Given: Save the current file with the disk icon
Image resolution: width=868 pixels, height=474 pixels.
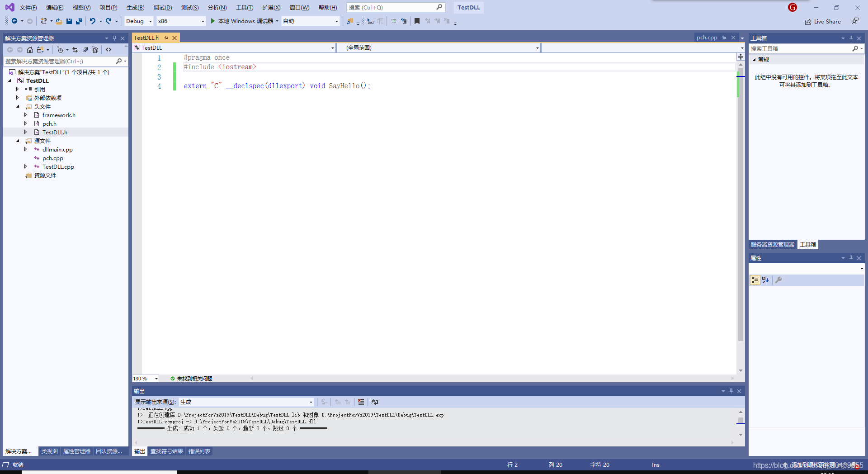Looking at the screenshot, I should 69,21.
